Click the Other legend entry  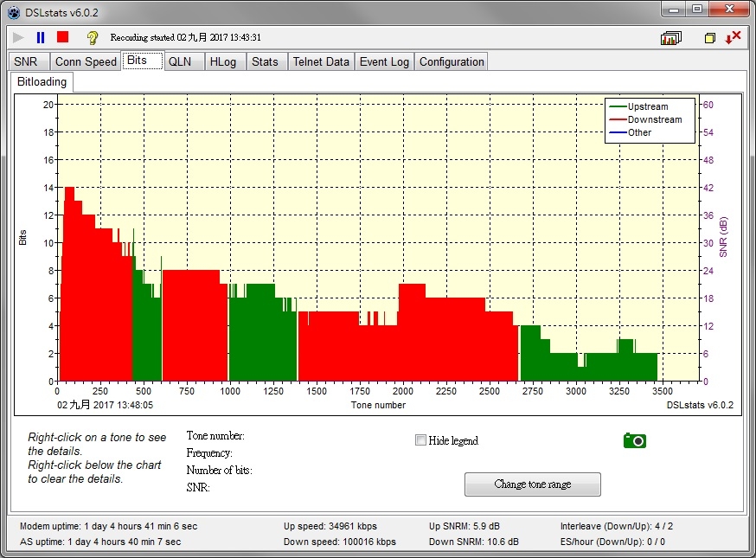[x=631, y=132]
